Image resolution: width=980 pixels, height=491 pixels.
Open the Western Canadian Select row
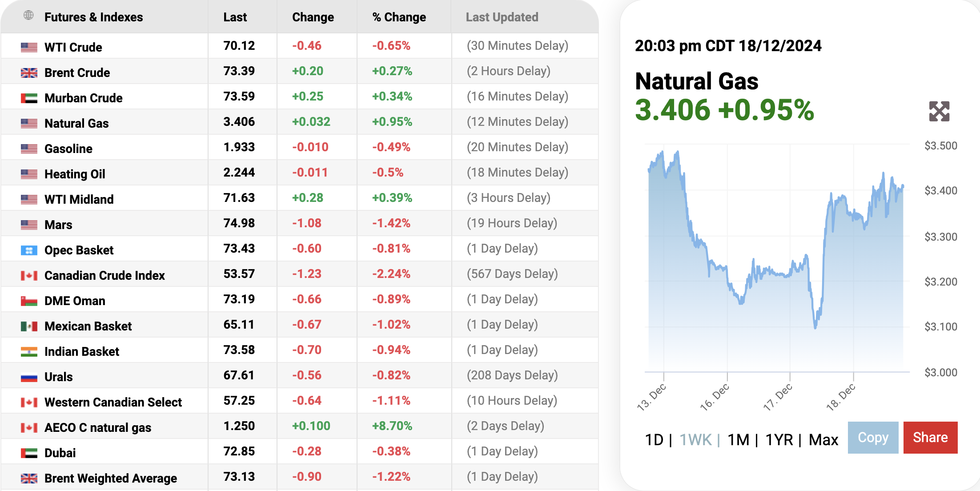[x=113, y=402]
